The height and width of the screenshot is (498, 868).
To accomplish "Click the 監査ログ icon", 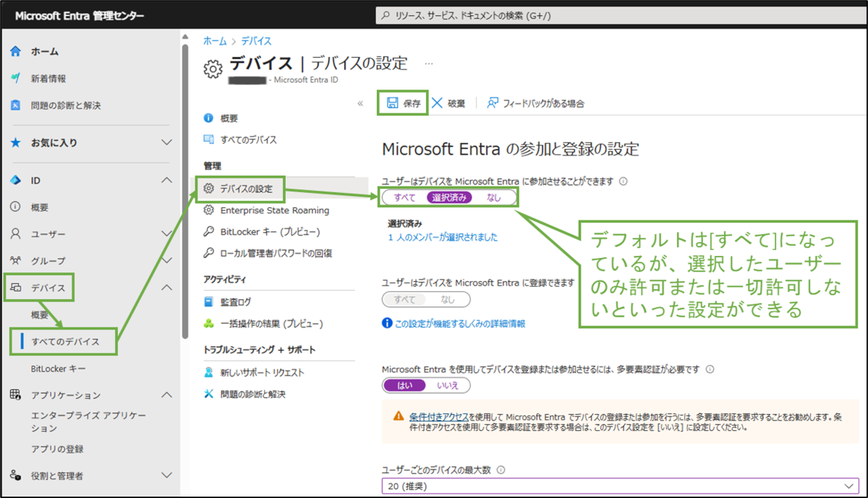I will click(209, 302).
